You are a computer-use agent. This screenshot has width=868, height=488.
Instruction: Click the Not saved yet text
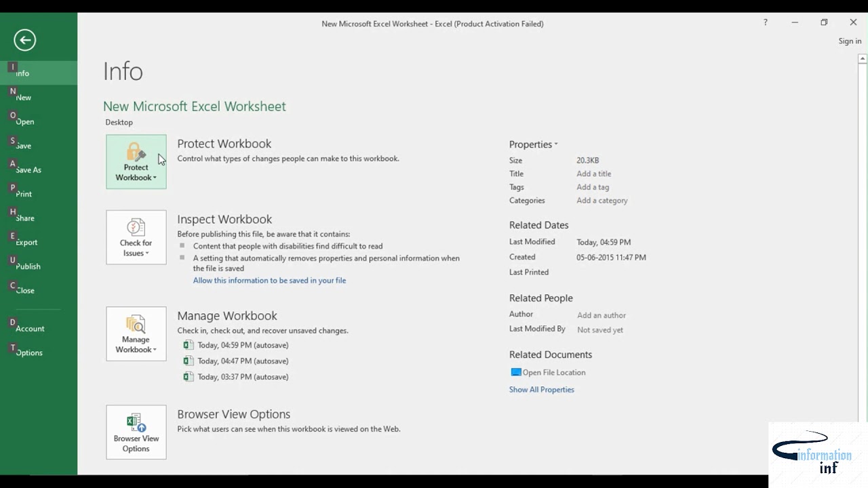point(600,330)
